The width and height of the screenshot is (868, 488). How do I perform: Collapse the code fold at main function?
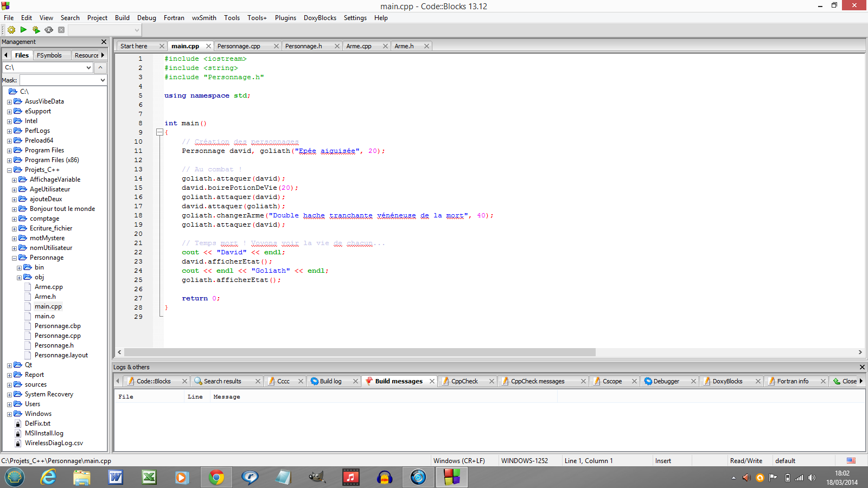coord(159,132)
